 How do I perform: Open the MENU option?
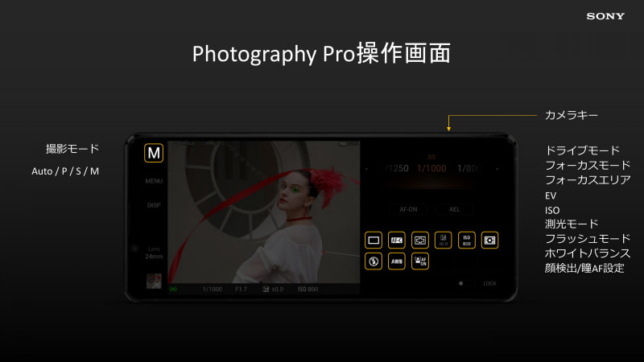click(x=154, y=181)
